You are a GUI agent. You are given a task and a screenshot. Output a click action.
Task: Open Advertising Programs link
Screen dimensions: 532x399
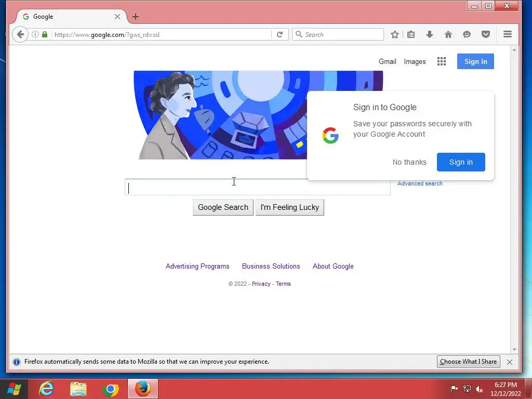coord(197,267)
